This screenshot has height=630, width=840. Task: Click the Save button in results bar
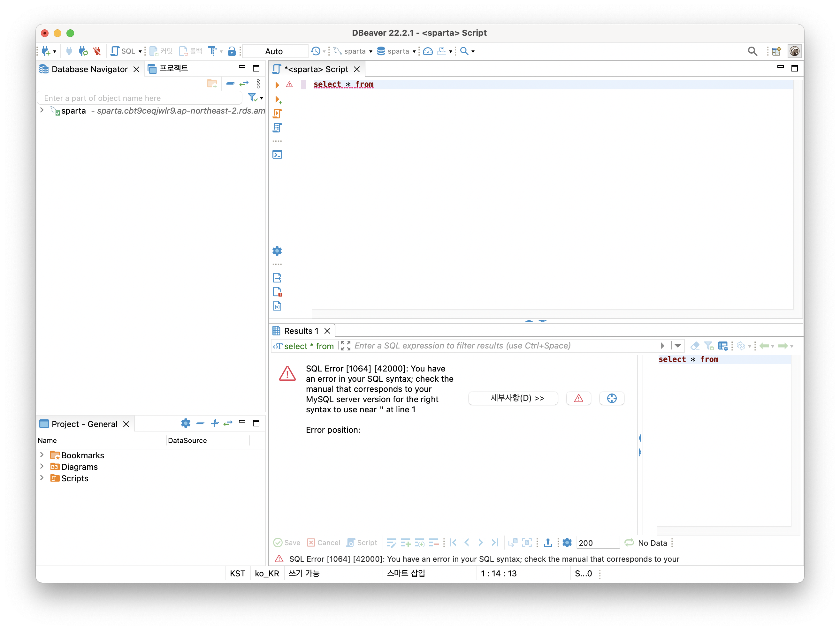tap(287, 543)
